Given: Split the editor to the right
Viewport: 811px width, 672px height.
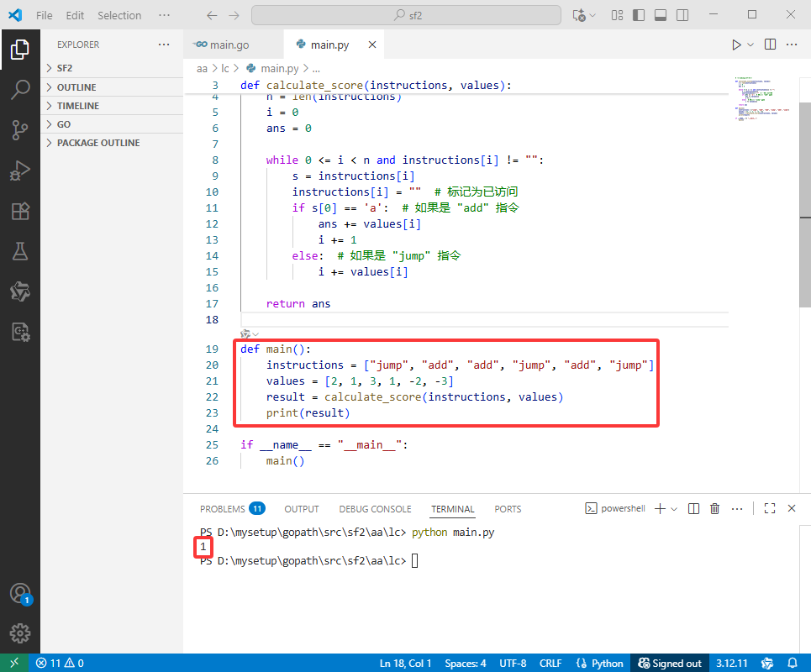Looking at the screenshot, I should [770, 45].
